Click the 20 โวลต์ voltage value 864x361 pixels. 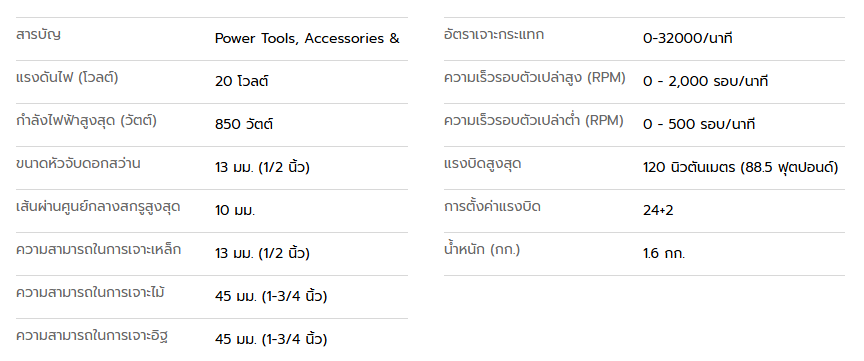click(241, 82)
